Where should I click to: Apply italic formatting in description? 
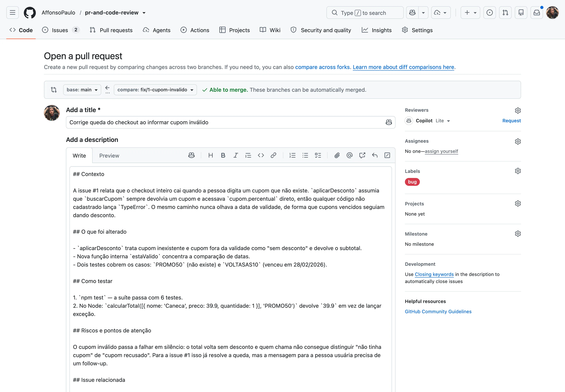coord(236,155)
